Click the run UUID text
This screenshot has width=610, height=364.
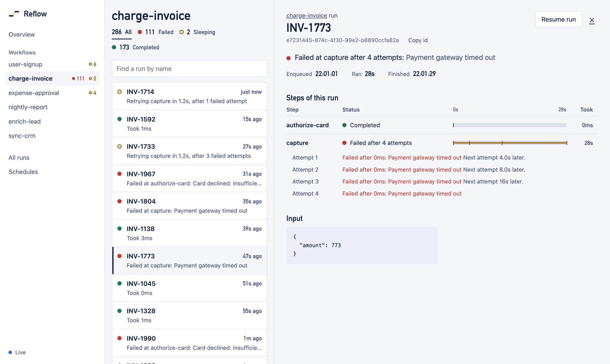343,40
